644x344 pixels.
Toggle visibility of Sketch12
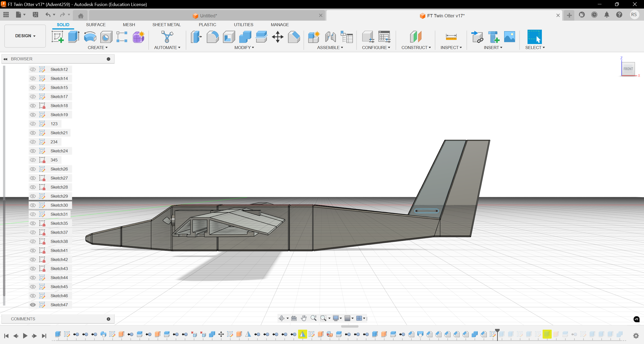pyautogui.click(x=33, y=69)
